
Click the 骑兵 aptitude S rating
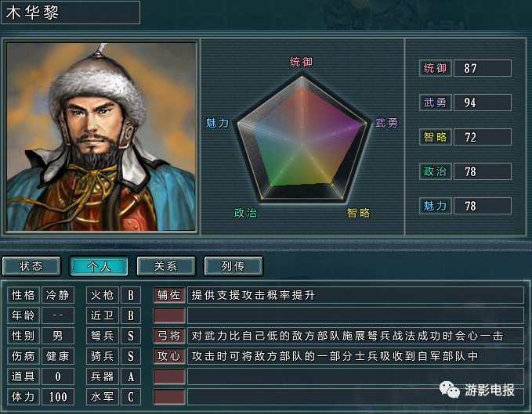131,356
